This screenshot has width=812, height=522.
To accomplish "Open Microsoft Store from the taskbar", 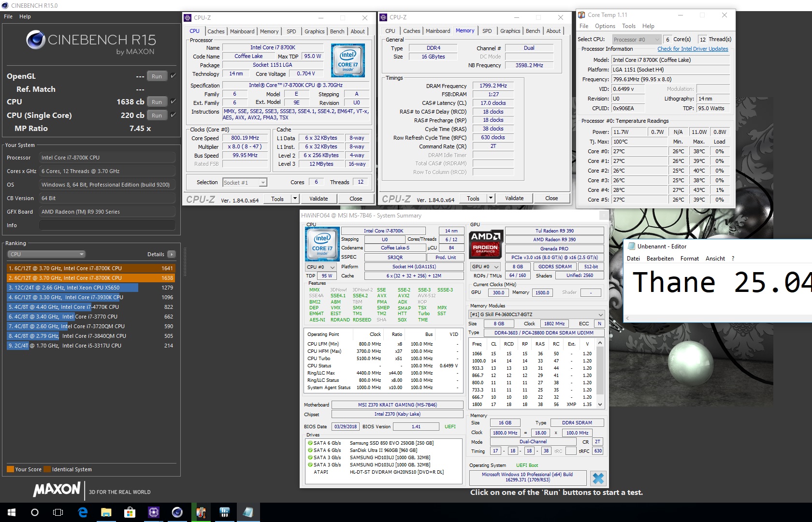I will tap(130, 512).
